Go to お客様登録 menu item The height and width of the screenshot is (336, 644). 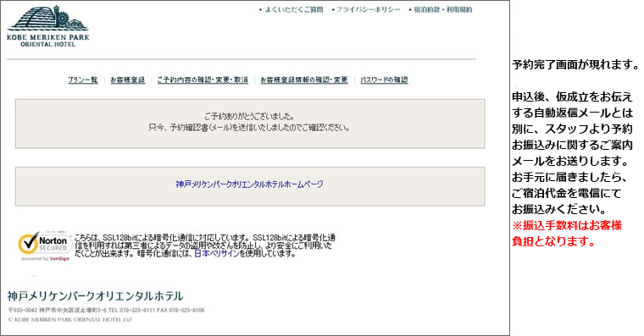click(128, 80)
